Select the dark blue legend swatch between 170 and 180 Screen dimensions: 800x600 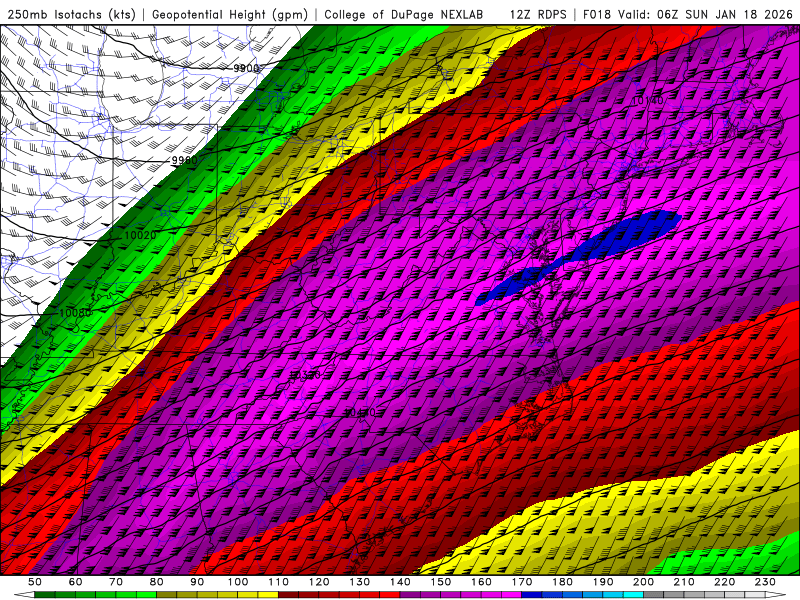(x=532, y=595)
